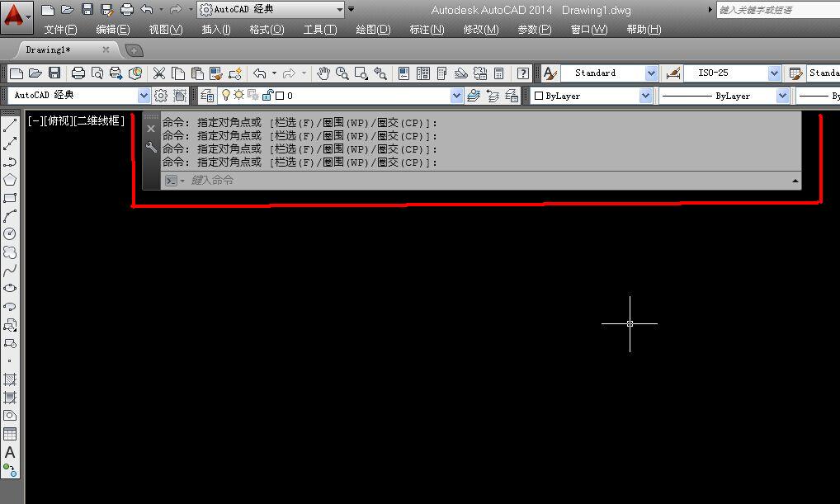Open the Dimension Style manager icon
Viewport: 840px width, 504px height.
click(x=672, y=73)
